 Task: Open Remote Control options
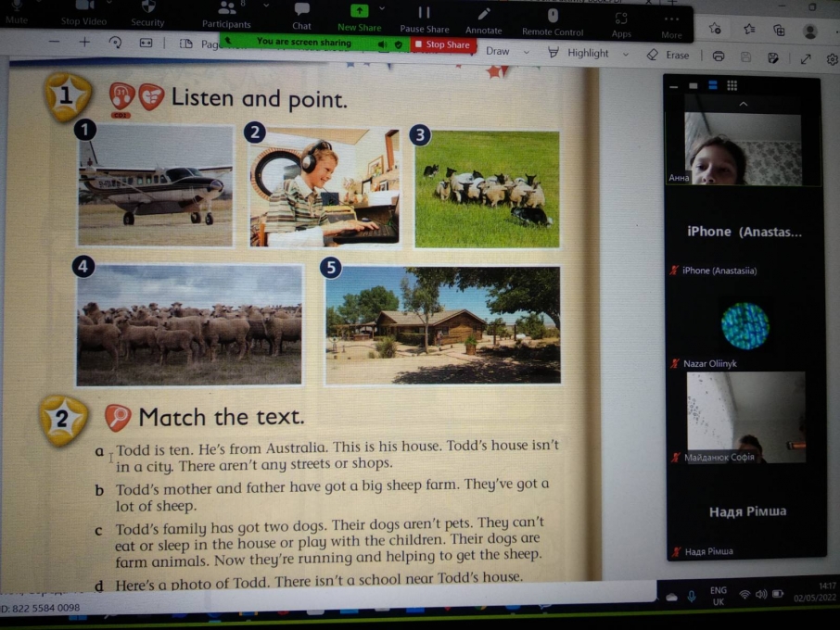click(x=553, y=22)
